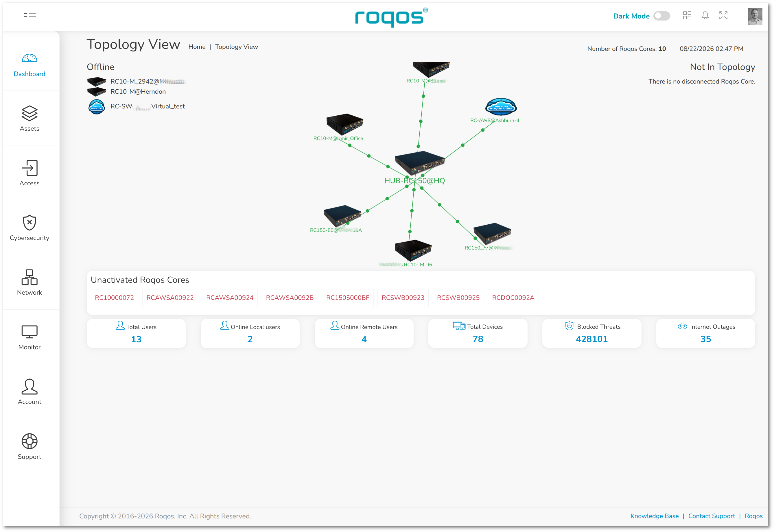Screen dimensions: 774x532
Task: Select the RC10-M@Izmir_Office node
Action: pos(344,124)
